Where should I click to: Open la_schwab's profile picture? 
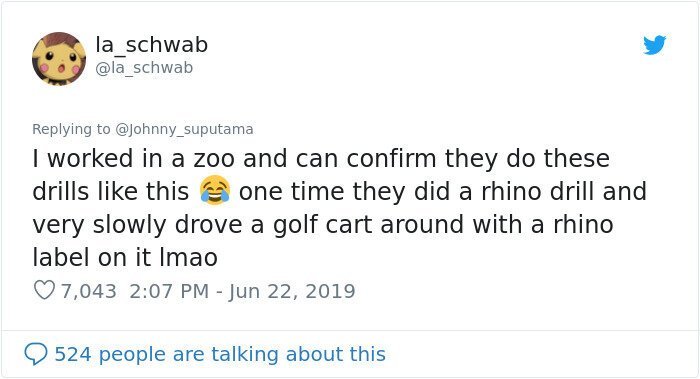pyautogui.click(x=58, y=58)
